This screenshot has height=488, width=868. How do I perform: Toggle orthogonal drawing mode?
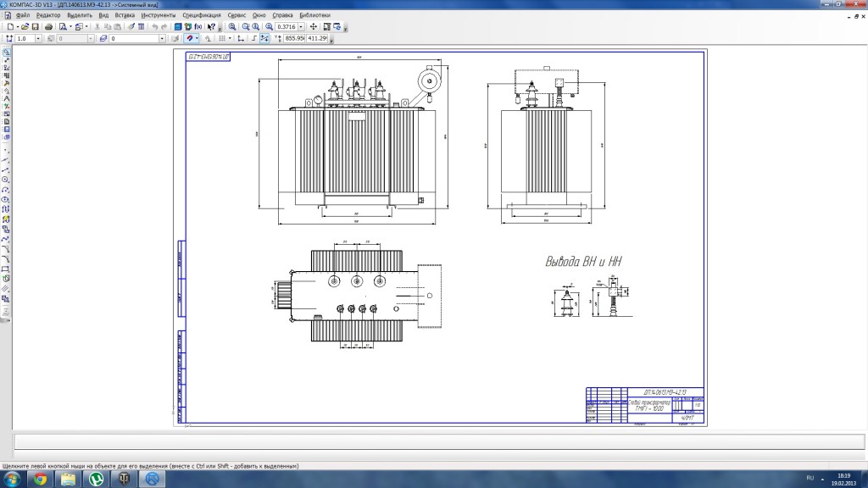[x=254, y=38]
